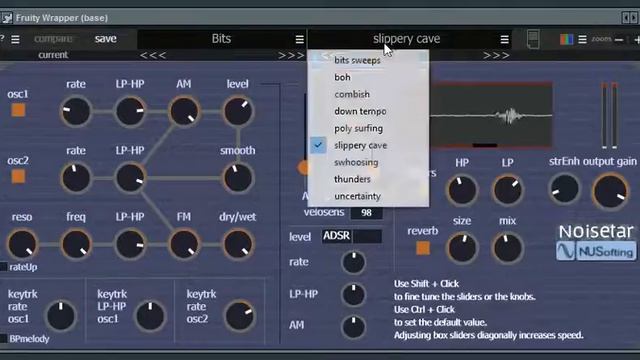
Task: Click the keytrk rate osc2 knob
Action: [x=240, y=316]
